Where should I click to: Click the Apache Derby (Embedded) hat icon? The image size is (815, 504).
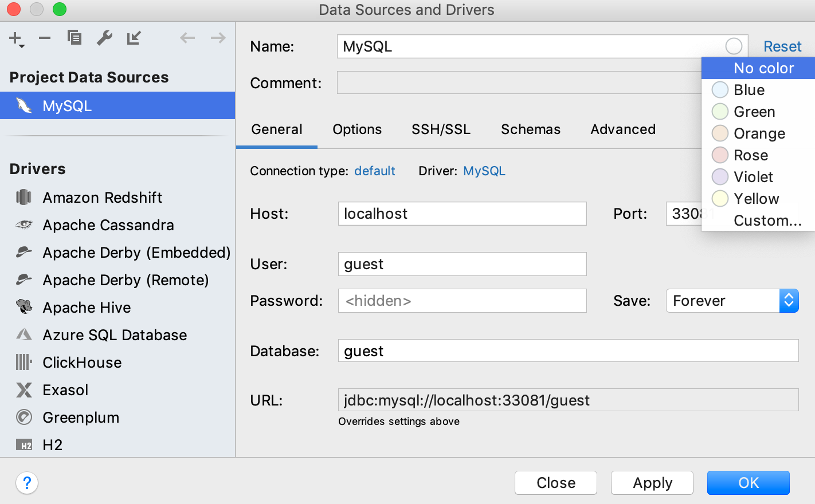[x=24, y=252]
